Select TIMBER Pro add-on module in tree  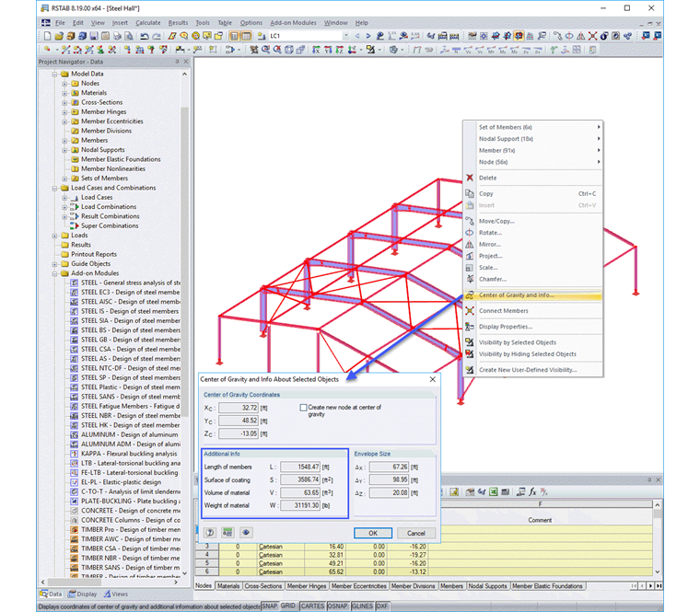[x=125, y=529]
